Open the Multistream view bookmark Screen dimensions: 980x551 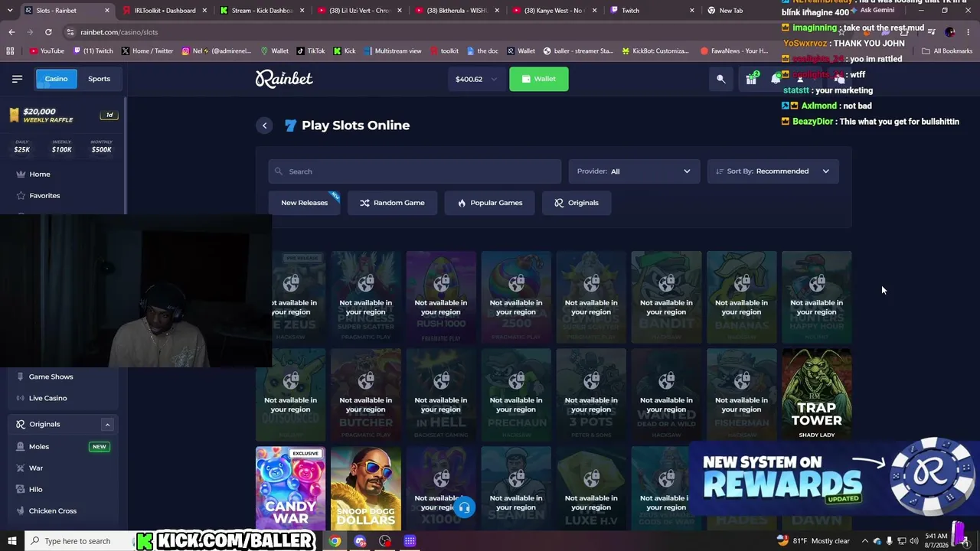click(x=393, y=51)
